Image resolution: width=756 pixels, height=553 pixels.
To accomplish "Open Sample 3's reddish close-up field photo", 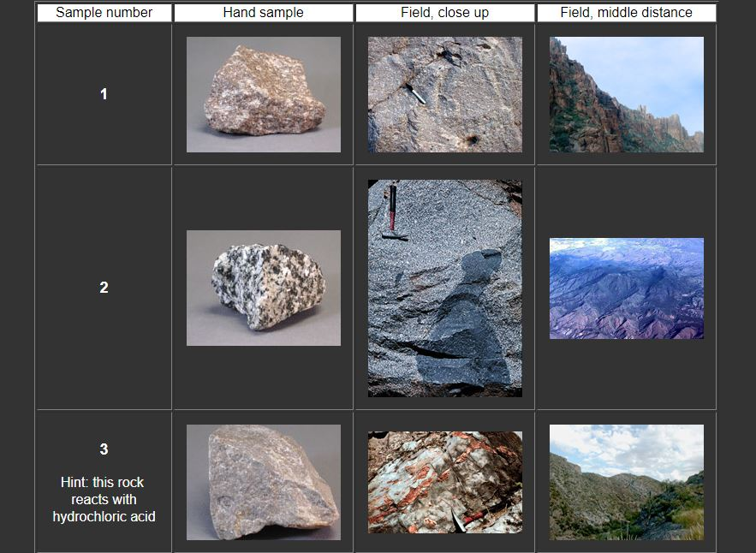I will [443, 481].
